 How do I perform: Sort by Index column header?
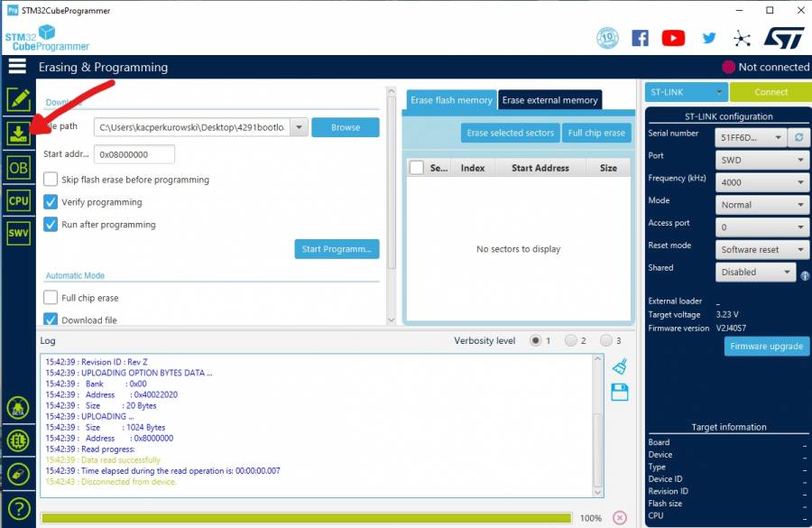pos(473,168)
